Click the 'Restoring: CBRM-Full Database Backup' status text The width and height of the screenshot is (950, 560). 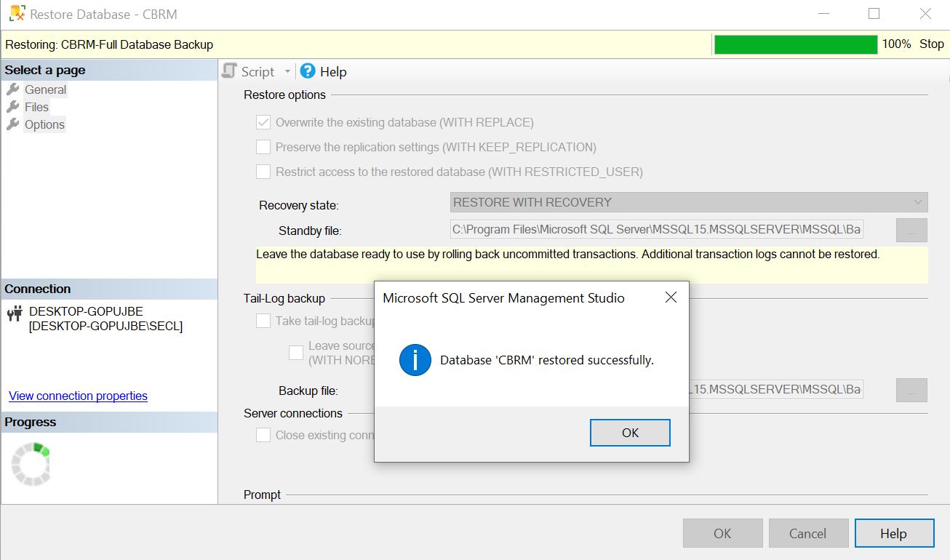[x=109, y=44]
